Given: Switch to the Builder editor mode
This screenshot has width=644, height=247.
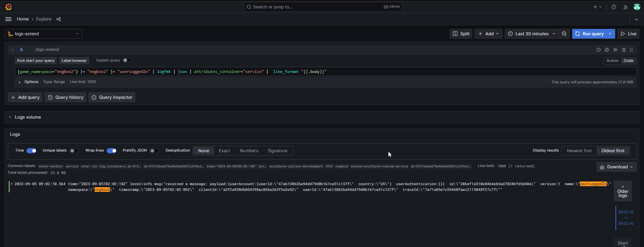Looking at the screenshot, I should point(612,60).
